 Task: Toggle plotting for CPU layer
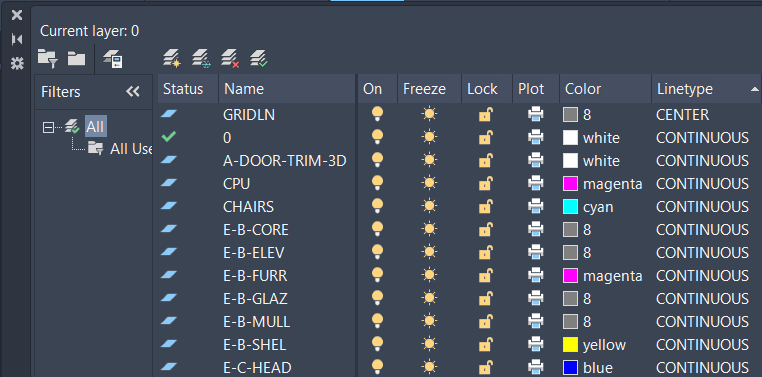pyautogui.click(x=536, y=183)
